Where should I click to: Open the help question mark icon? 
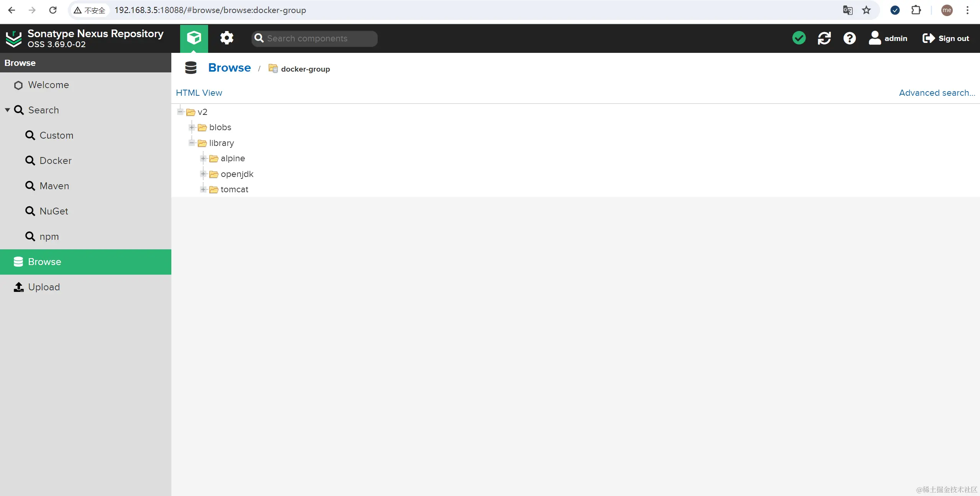click(849, 38)
